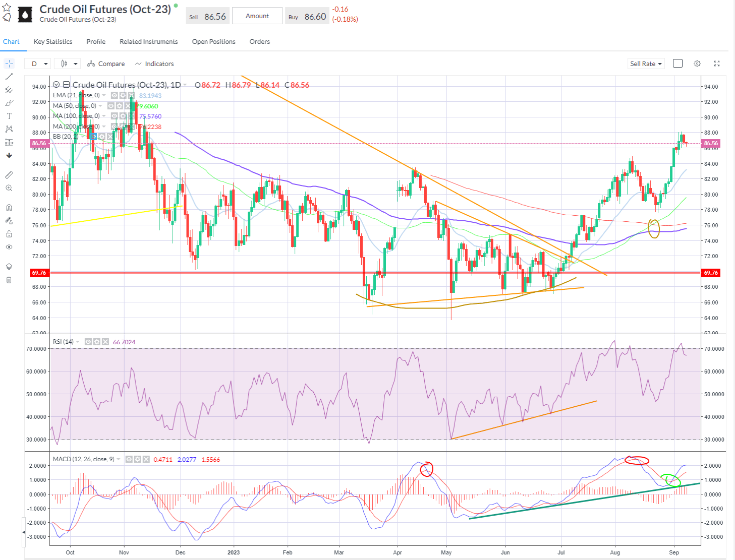Click the Amount input field
The image size is (735, 560).
pyautogui.click(x=257, y=16)
